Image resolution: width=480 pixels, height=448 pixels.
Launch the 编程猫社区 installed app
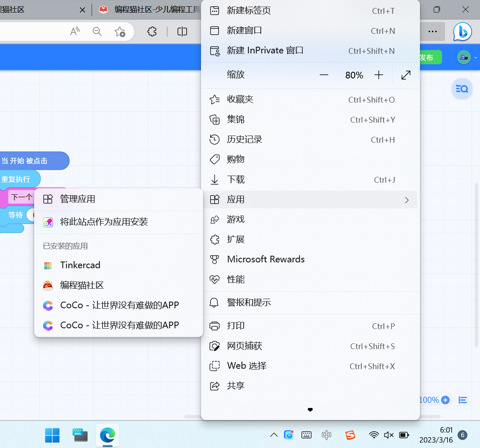(x=118, y=285)
